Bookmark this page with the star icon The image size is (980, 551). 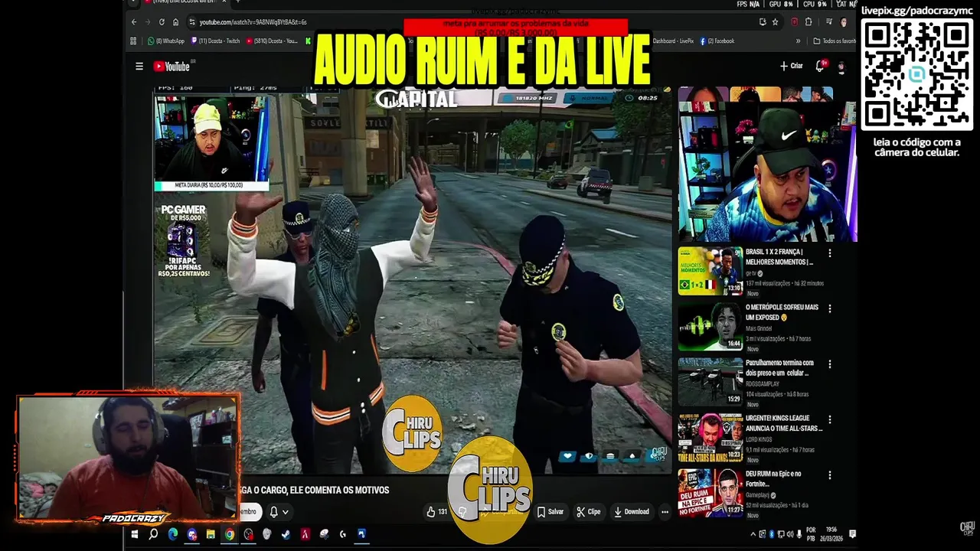tap(775, 22)
